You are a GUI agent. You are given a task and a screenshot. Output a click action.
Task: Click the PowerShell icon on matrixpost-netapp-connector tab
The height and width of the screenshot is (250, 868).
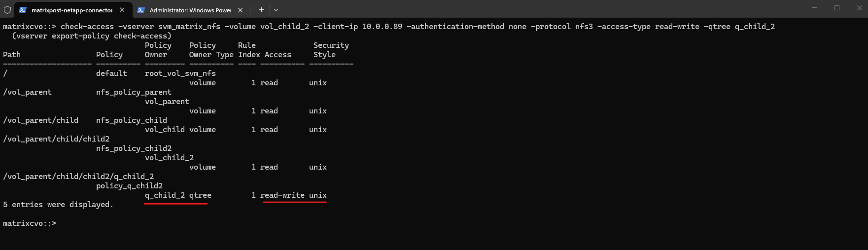pos(23,10)
